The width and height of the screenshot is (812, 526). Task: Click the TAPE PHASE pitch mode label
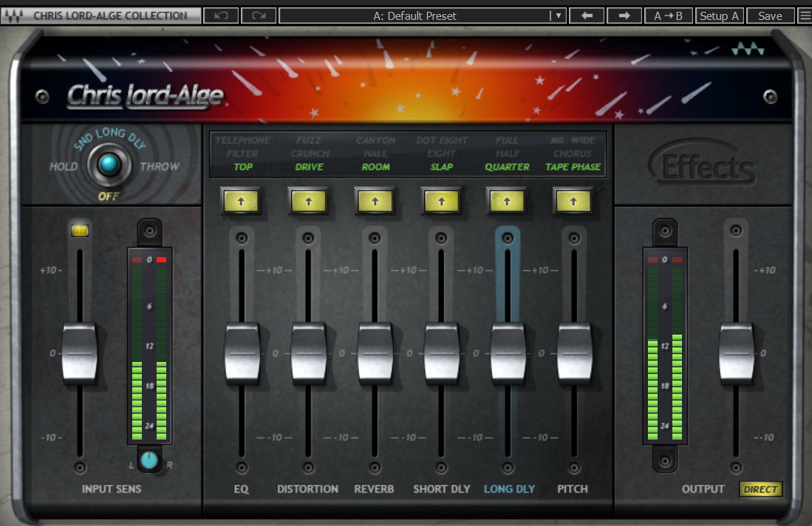[573, 167]
